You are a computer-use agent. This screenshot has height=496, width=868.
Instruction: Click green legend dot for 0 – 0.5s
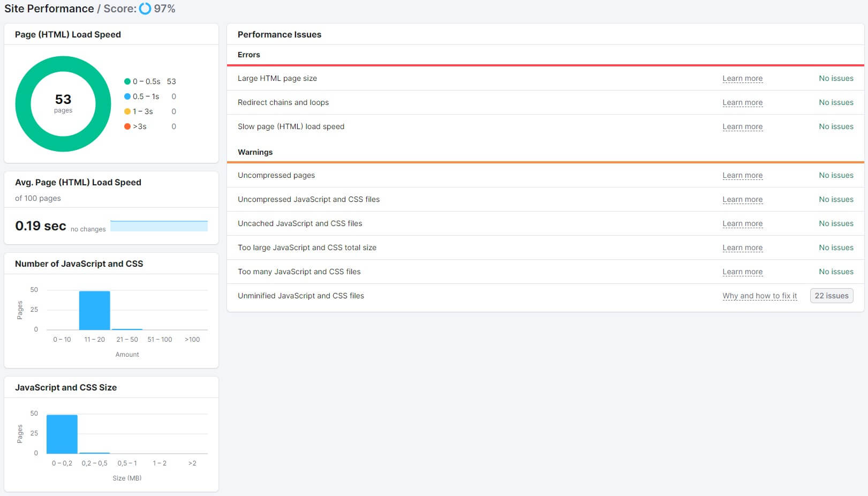click(x=127, y=81)
